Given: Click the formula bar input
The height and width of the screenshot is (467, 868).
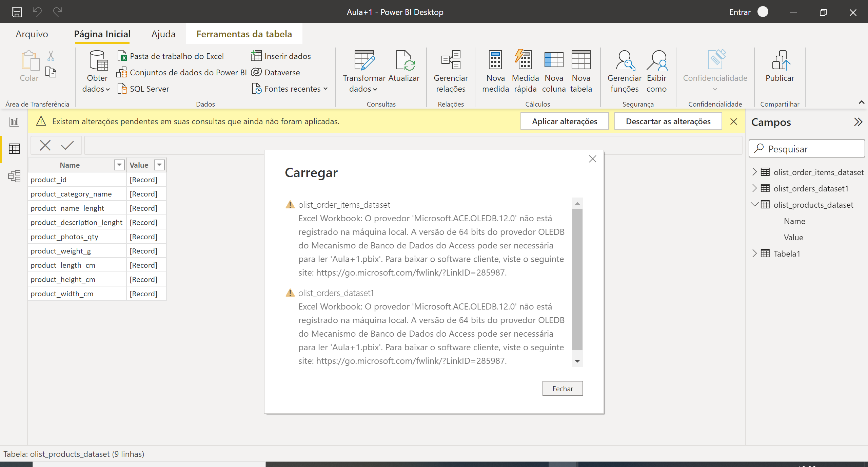Looking at the screenshot, I should 413,145.
